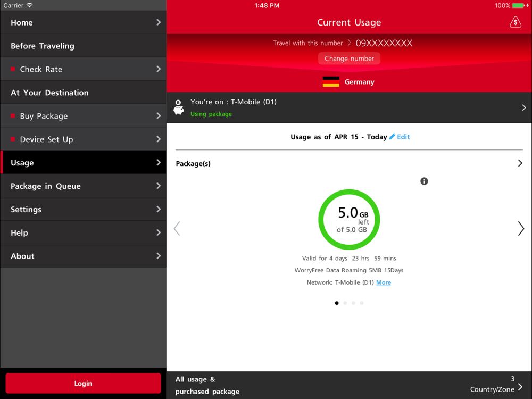Select the first page indicator dot
This screenshot has height=399, width=532.
tap(337, 303)
